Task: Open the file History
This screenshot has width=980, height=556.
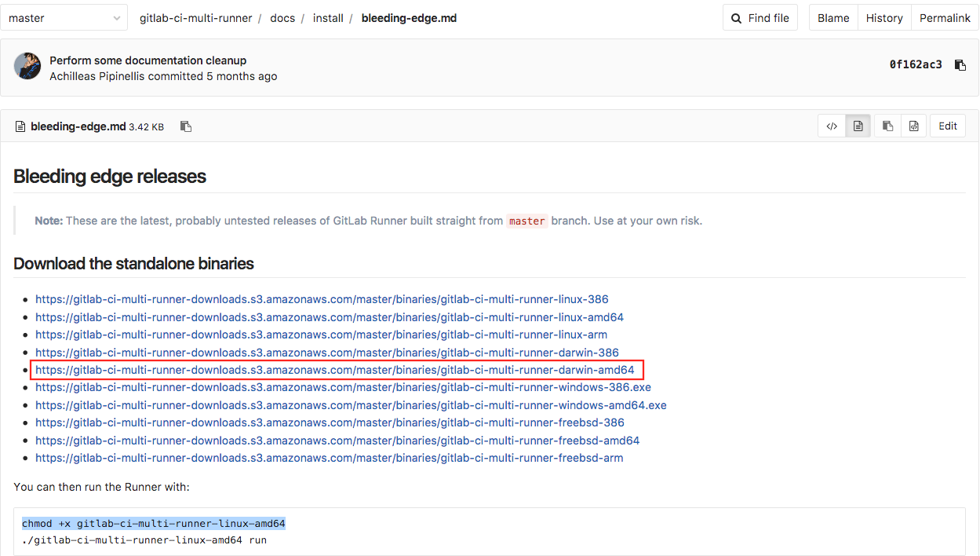Action: (x=884, y=17)
